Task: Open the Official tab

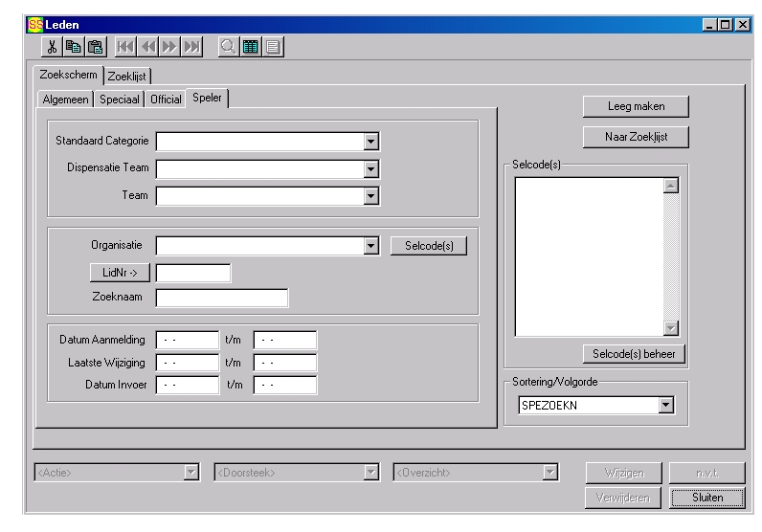Action: 166,100
